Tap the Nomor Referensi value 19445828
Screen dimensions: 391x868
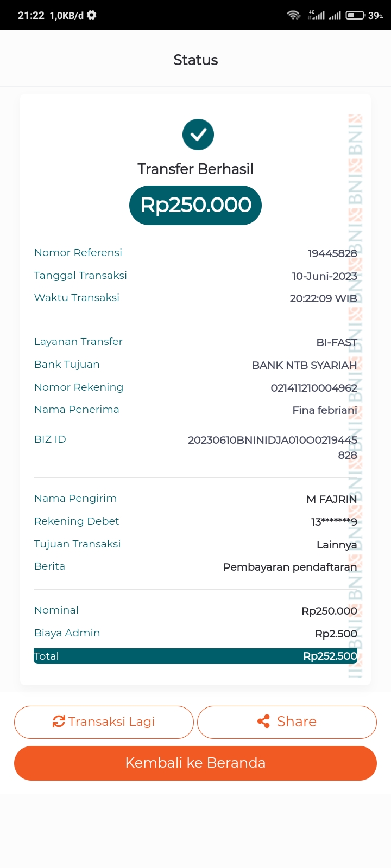coord(332,253)
